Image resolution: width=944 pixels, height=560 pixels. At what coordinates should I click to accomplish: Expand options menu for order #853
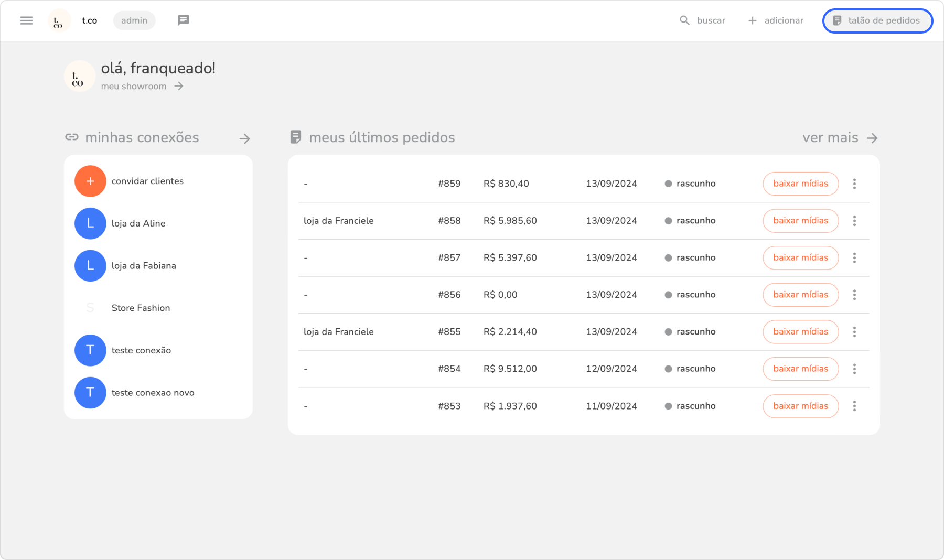[854, 406]
